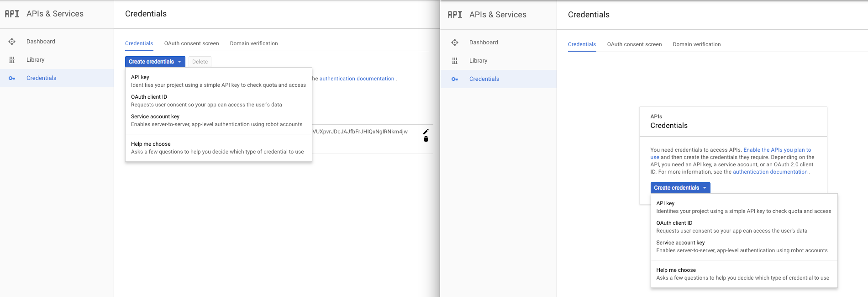Image resolution: width=868 pixels, height=297 pixels.
Task: Click the Library icon in the left sidebar
Action: pos(12,60)
